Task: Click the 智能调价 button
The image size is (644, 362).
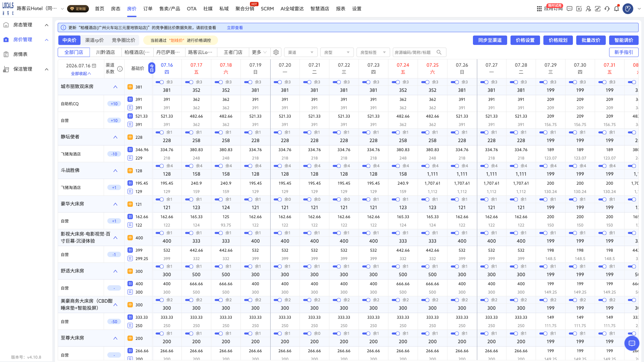Action: pos(624,40)
